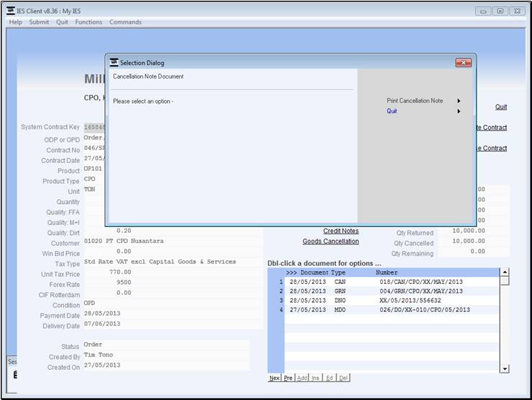The width and height of the screenshot is (532, 400).
Task: Click the Ins button under the list
Action: (315, 378)
